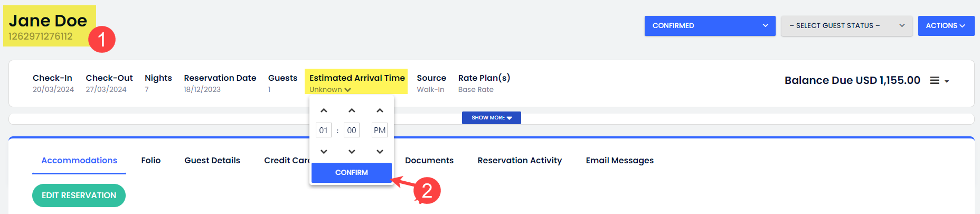This screenshot has height=214, width=980.
Task: Click the hour increment up arrow
Action: tap(324, 110)
